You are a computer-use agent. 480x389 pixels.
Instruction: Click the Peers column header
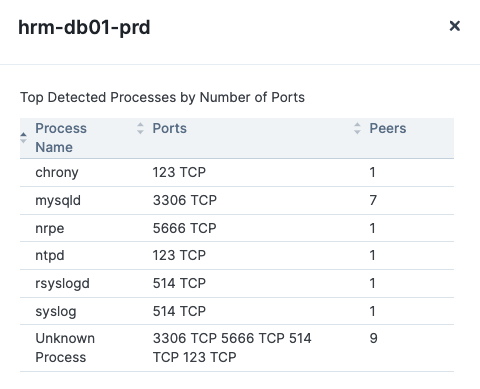click(388, 128)
